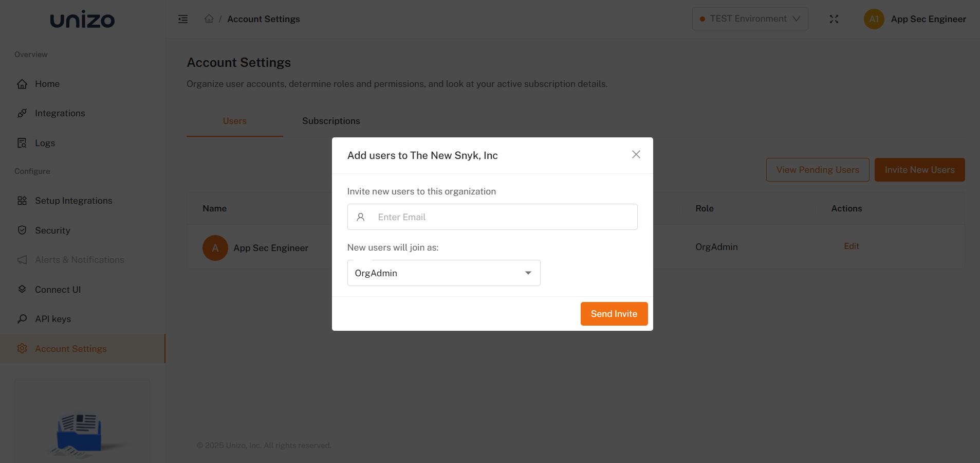Click 'Add users to The New Snyk, Inc' title
The height and width of the screenshot is (463, 980).
click(x=422, y=155)
